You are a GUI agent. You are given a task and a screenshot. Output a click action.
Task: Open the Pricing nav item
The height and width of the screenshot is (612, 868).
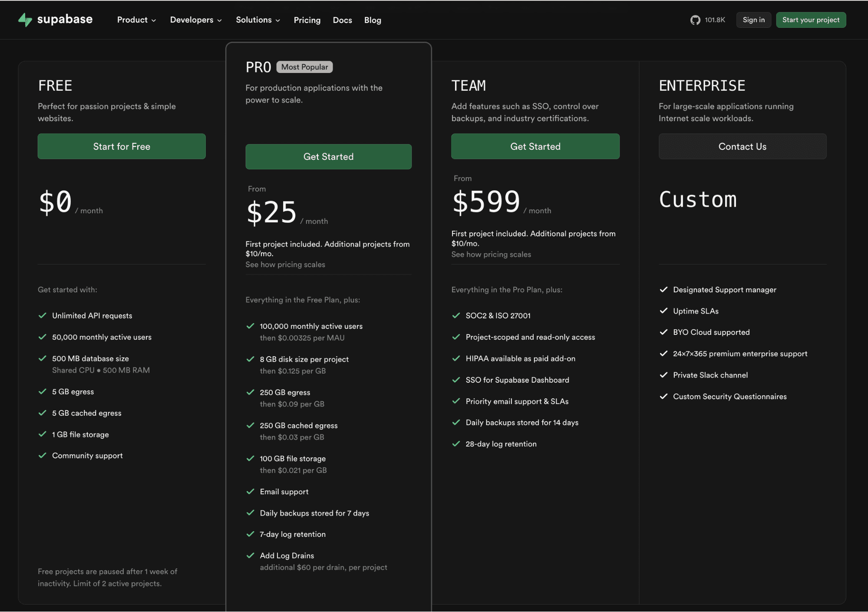[307, 20]
